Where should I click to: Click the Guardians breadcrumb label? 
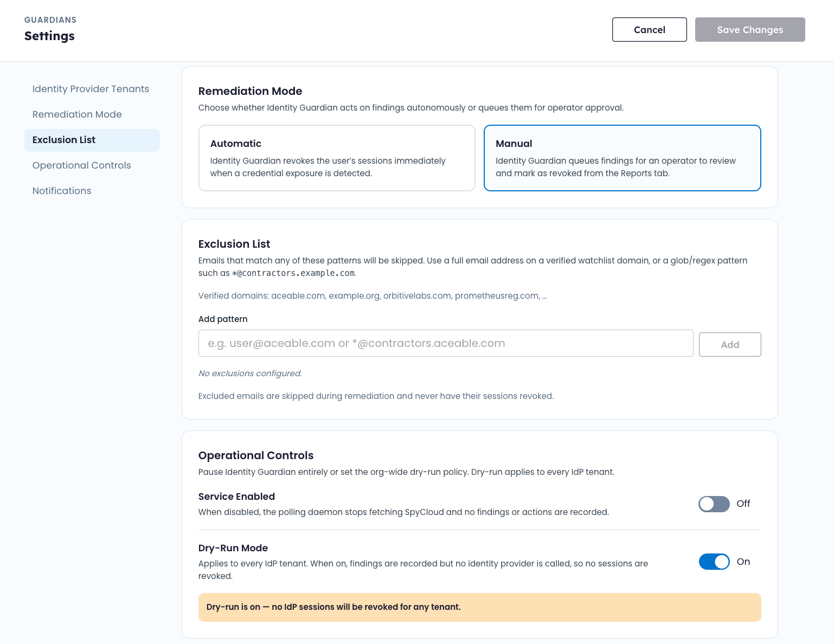click(50, 20)
